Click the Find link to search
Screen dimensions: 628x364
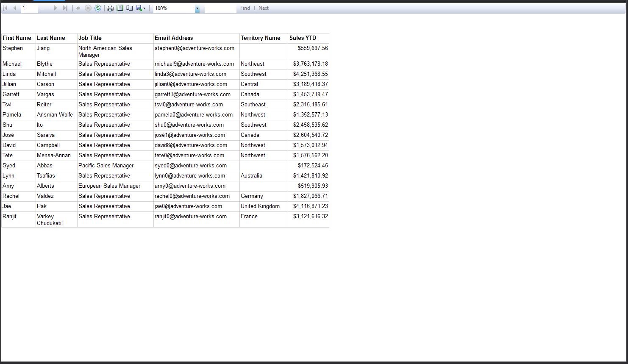pos(245,8)
